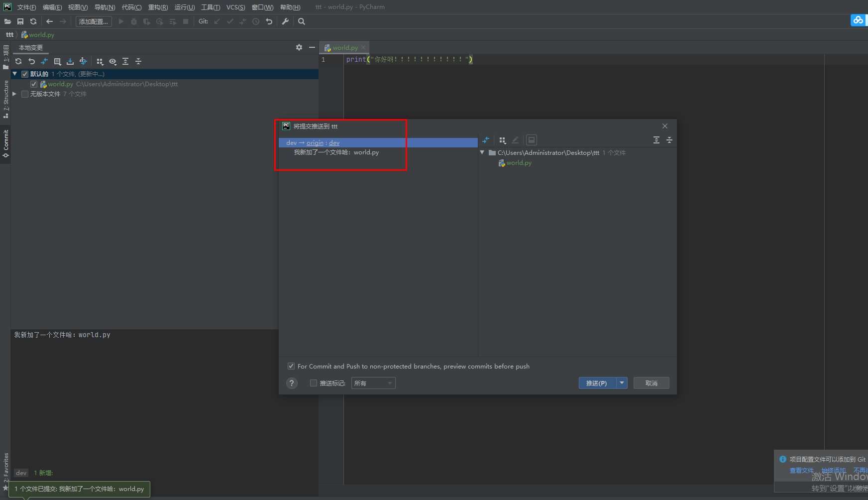Click the 查看文件 notification link

pos(801,471)
